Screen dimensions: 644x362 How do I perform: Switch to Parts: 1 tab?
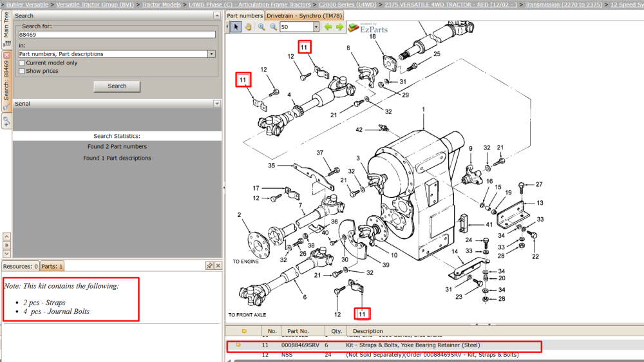click(x=52, y=266)
